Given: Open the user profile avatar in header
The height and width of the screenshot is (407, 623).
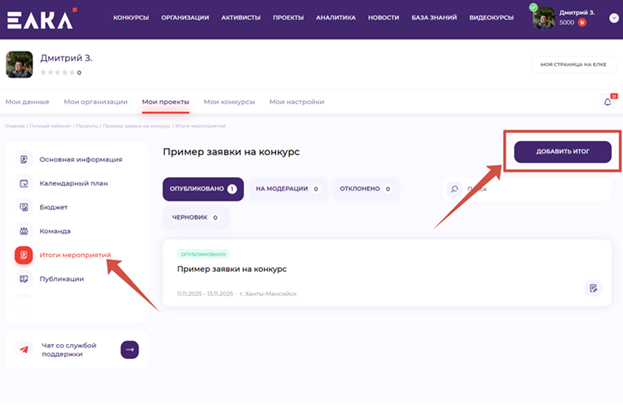Looking at the screenshot, I should (543, 17).
